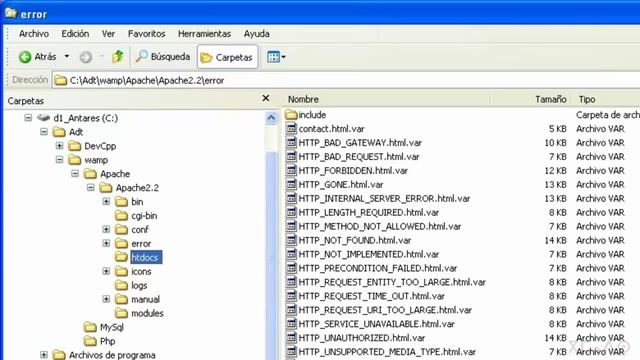Open the Herramientas menu
This screenshot has width=640, height=360.
[x=204, y=34]
